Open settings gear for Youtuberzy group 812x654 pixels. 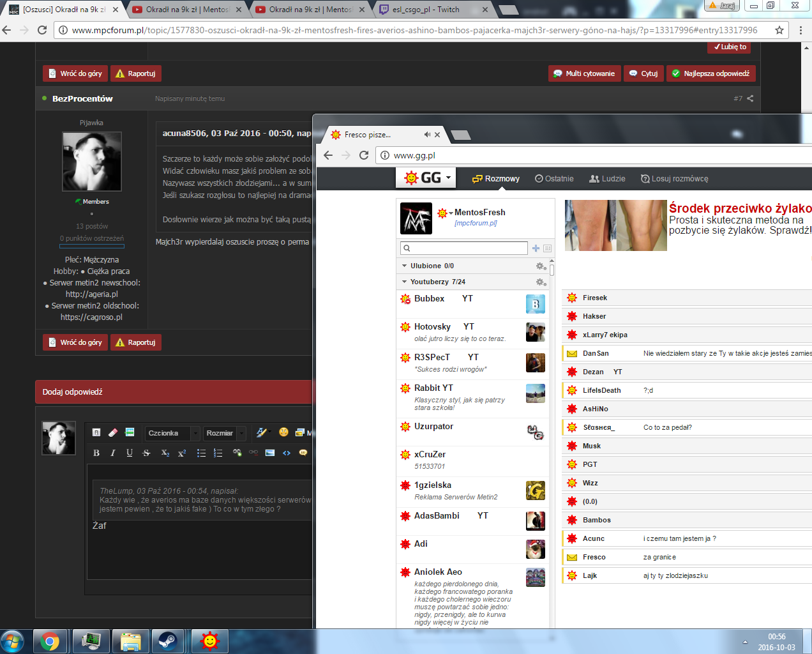(x=541, y=282)
